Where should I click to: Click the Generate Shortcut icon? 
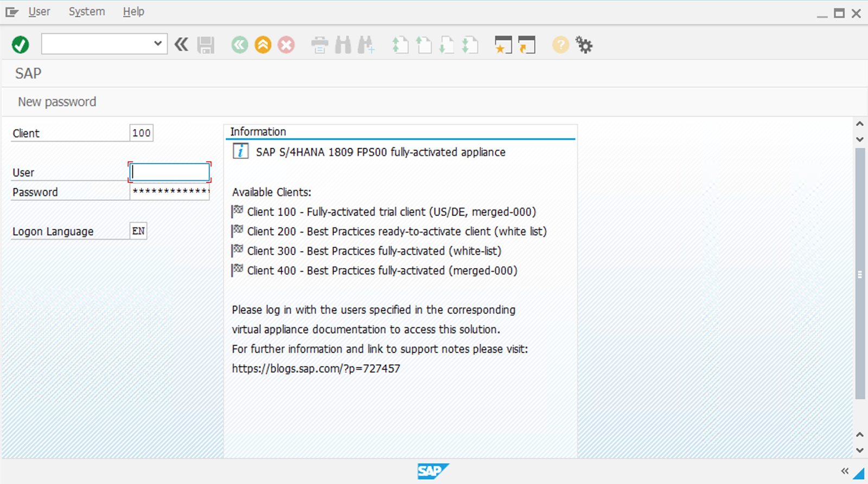[x=526, y=45]
